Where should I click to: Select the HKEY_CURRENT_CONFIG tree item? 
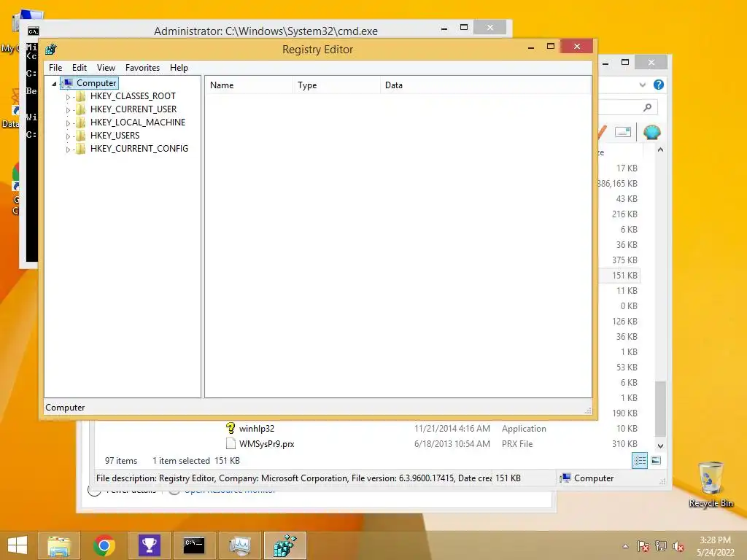(x=139, y=149)
